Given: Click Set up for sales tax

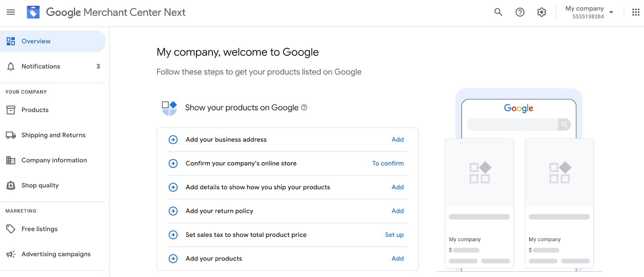Looking at the screenshot, I should (394, 235).
